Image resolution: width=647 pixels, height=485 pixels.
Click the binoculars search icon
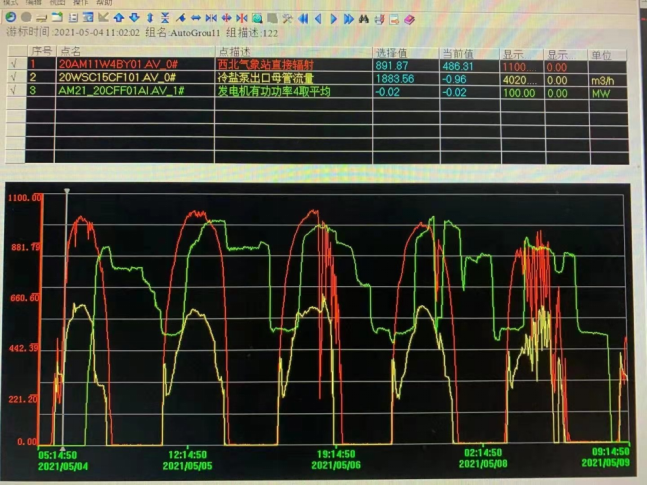tap(364, 19)
